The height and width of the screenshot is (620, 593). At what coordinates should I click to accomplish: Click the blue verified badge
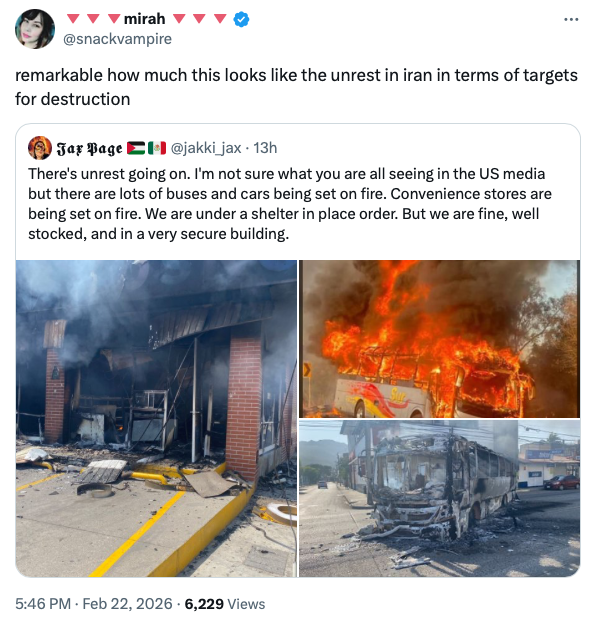[x=241, y=19]
